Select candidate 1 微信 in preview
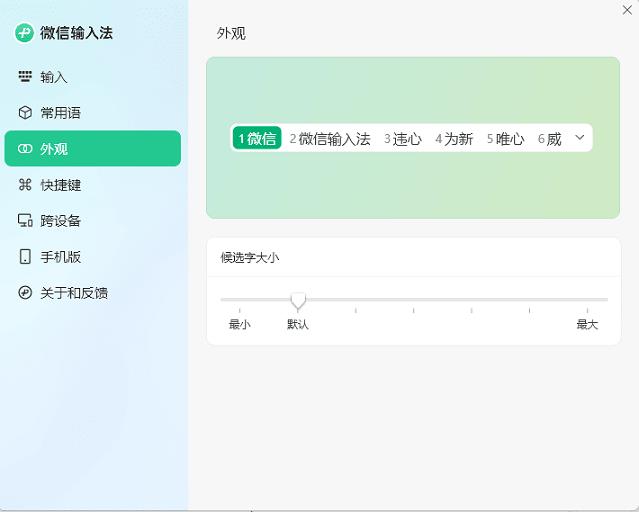This screenshot has height=512, width=639. pyautogui.click(x=257, y=138)
